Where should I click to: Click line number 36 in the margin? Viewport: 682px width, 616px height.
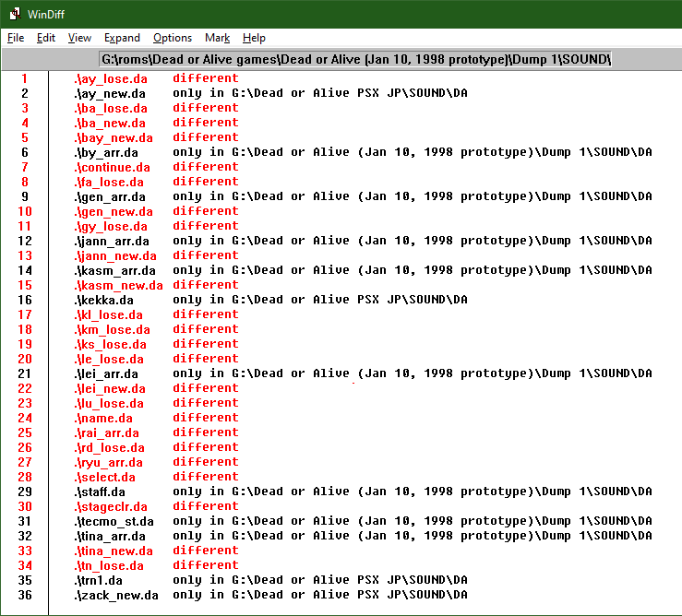click(x=25, y=596)
